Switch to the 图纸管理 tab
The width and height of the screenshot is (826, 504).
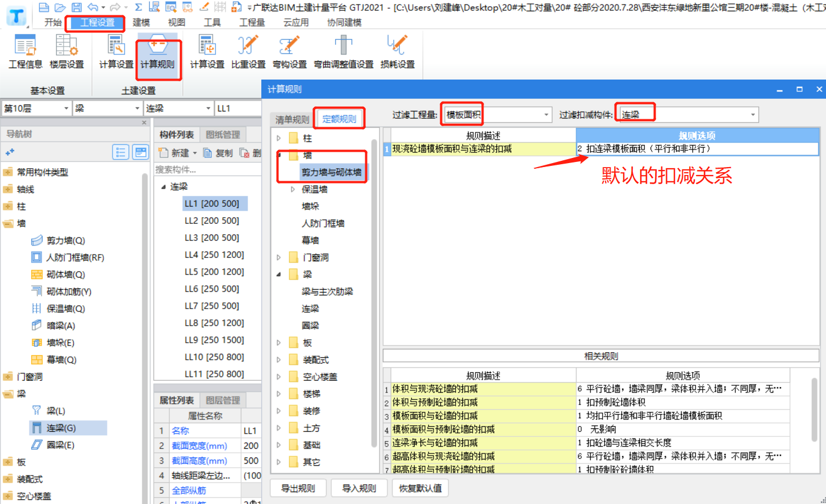223,135
